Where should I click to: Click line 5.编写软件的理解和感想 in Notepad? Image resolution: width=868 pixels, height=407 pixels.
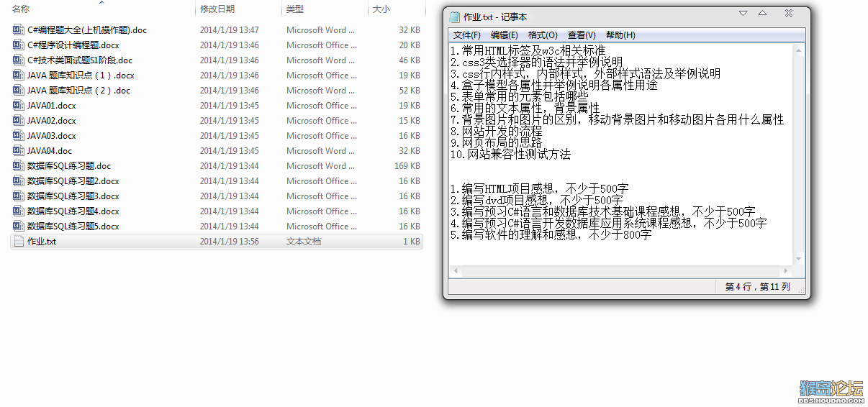coord(551,234)
